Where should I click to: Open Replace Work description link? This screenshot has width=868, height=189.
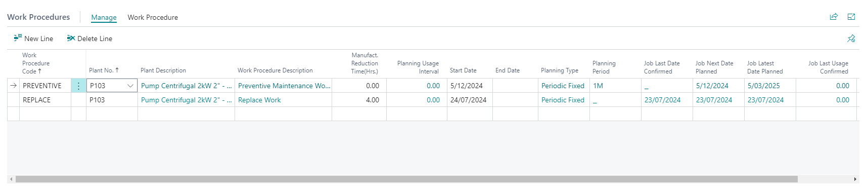(x=259, y=100)
